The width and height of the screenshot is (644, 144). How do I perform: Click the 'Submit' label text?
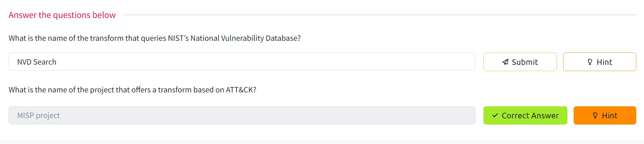point(525,62)
